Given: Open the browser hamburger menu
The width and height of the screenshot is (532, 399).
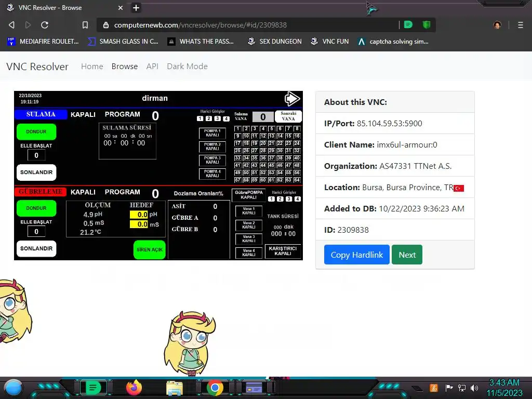Looking at the screenshot, I should coord(521,25).
